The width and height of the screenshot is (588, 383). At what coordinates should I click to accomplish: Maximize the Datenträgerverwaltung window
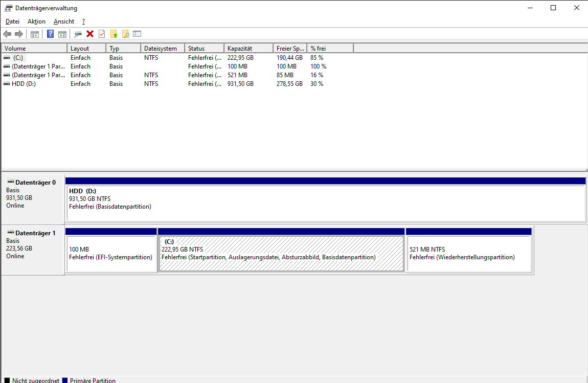coord(553,8)
